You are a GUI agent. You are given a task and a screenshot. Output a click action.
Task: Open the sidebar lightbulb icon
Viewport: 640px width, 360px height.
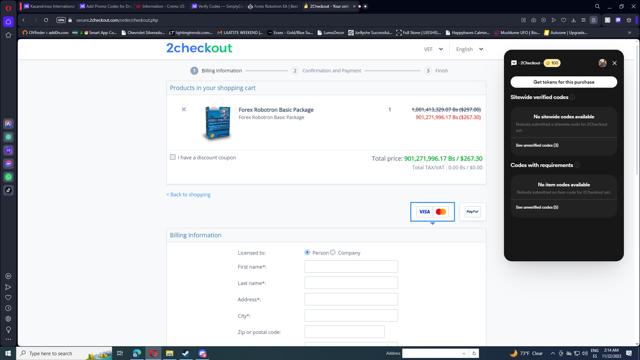pos(8,329)
